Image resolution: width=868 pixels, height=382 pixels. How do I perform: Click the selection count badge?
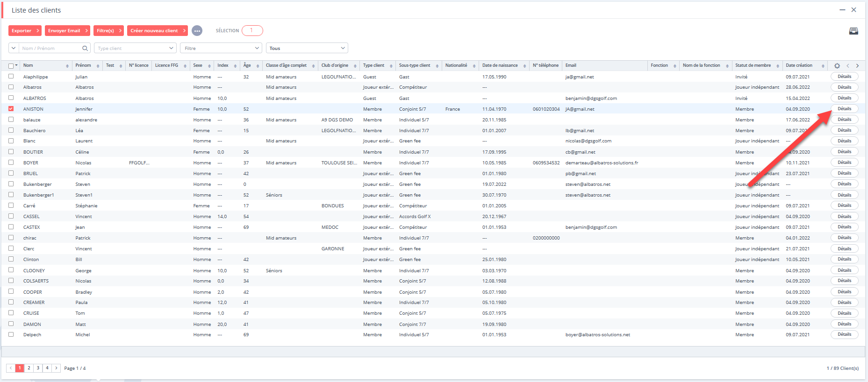pos(252,30)
